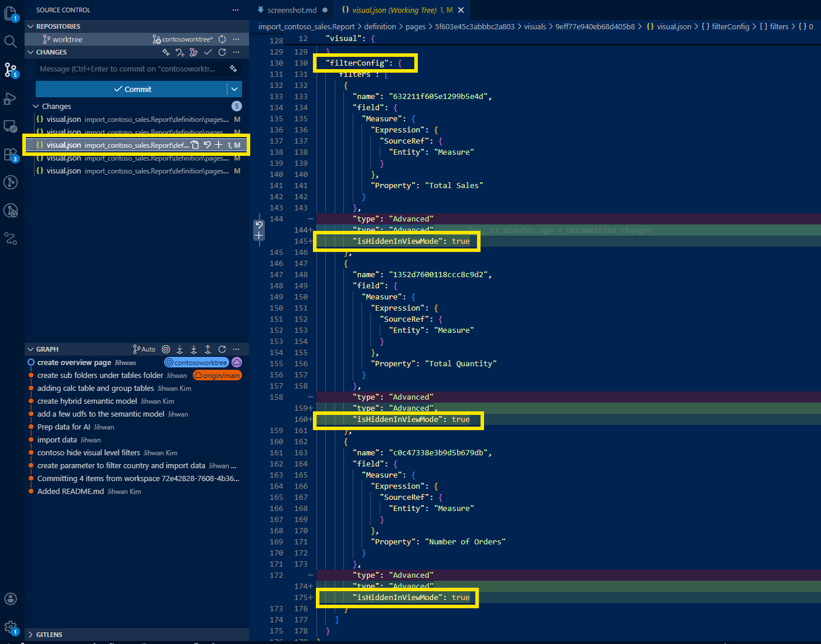Screen dimensions: 821x644
Task: Close the visual.json Working Tree tab
Action: [x=461, y=10]
